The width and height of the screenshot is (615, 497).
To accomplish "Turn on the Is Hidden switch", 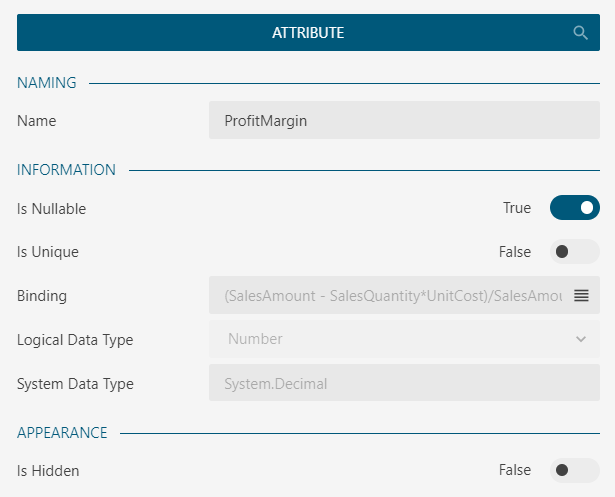I will coord(574,470).
